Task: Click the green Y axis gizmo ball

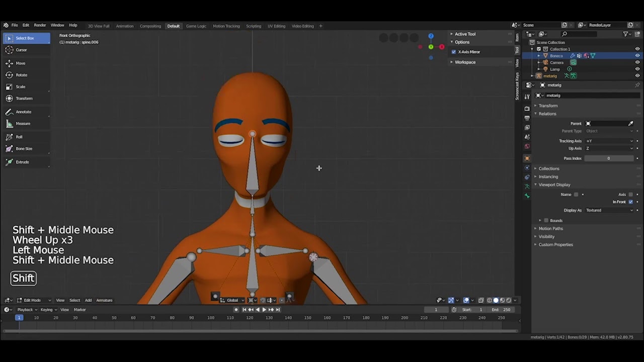Action: (431, 47)
